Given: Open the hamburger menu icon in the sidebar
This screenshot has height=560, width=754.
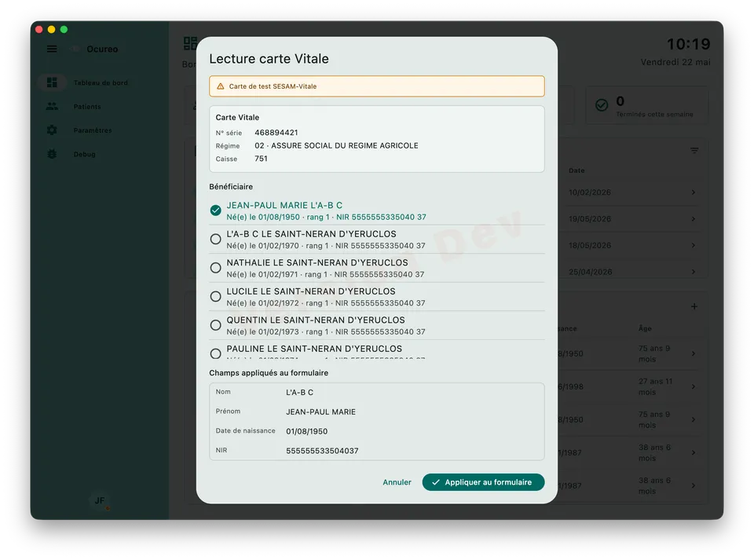Looking at the screenshot, I should [52, 49].
